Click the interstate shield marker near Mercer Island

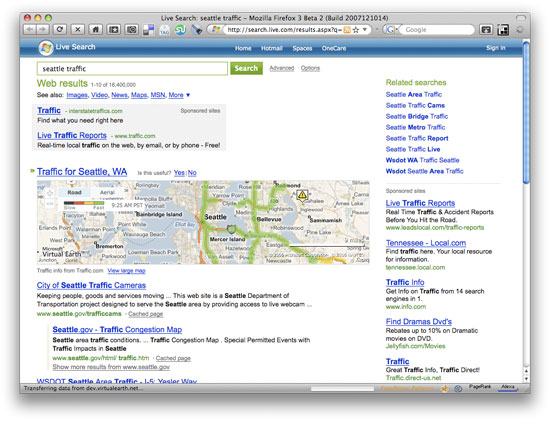(231, 230)
